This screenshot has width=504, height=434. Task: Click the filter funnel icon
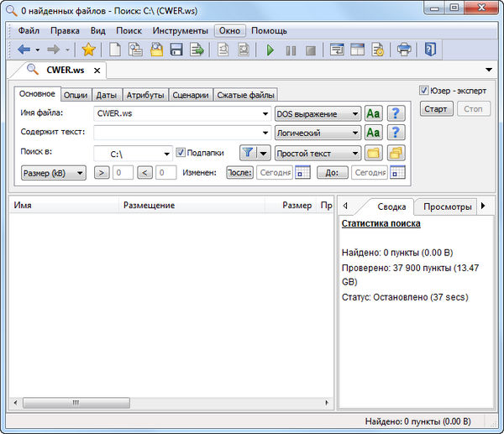pos(249,153)
